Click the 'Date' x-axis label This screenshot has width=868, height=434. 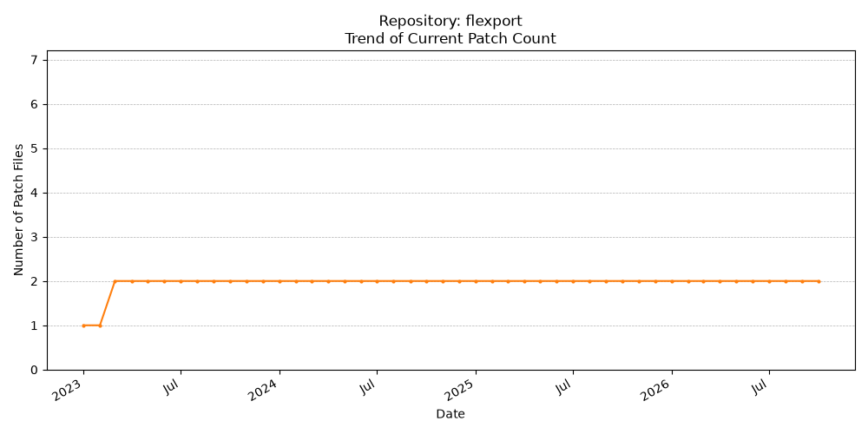click(450, 413)
